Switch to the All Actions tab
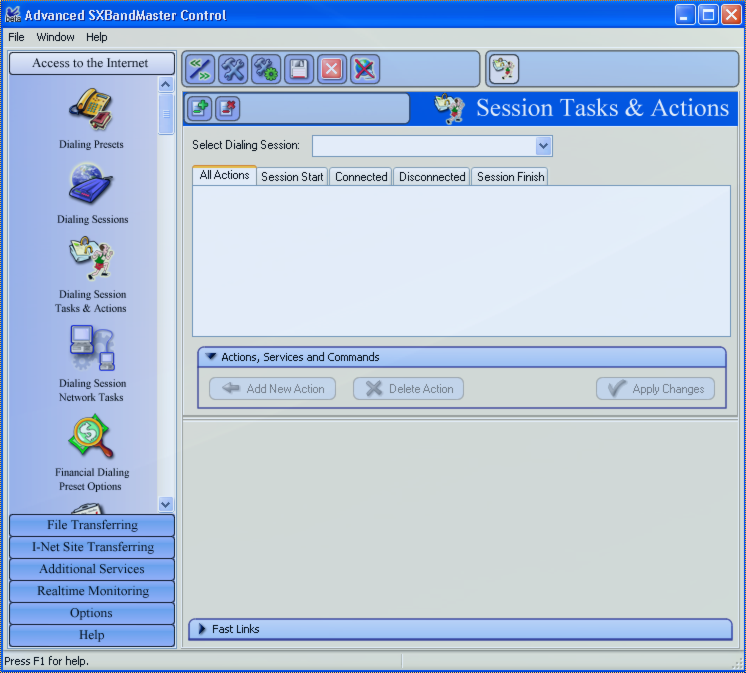The image size is (746, 673). [x=225, y=176]
